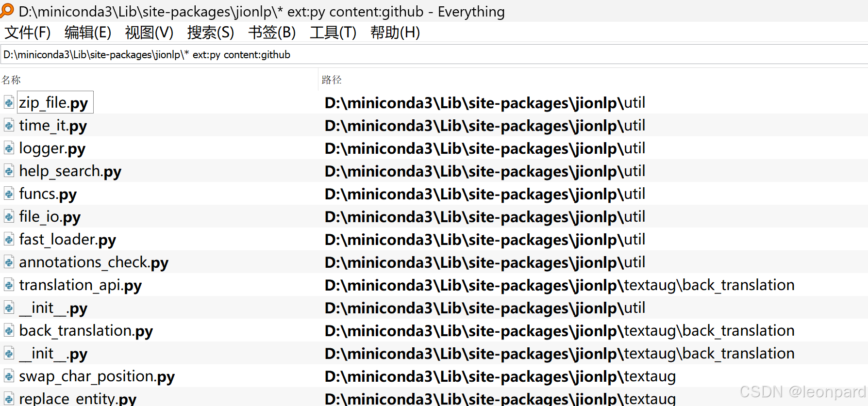Click the path cell of funcs.py
Image resolution: width=868 pixels, height=406 pixels.
click(x=485, y=194)
